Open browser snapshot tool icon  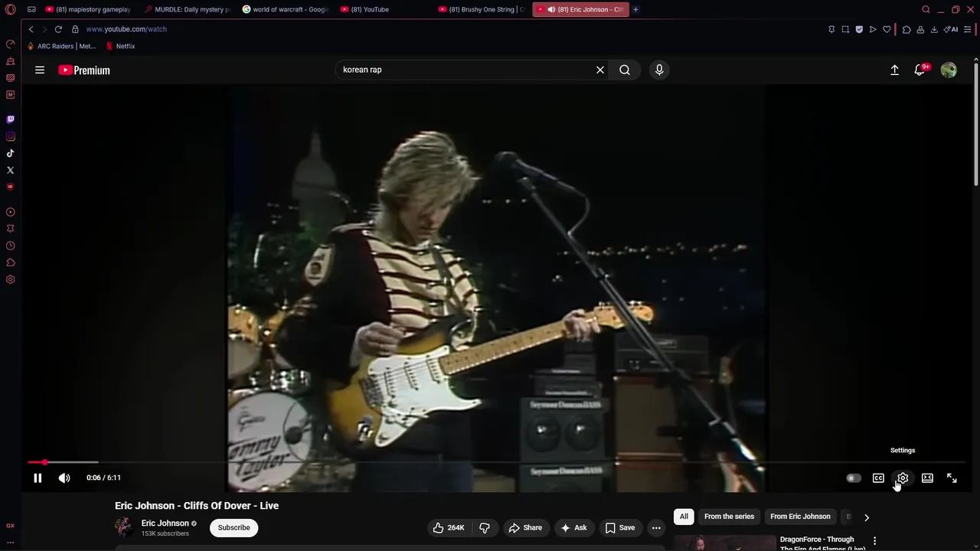[x=845, y=29]
